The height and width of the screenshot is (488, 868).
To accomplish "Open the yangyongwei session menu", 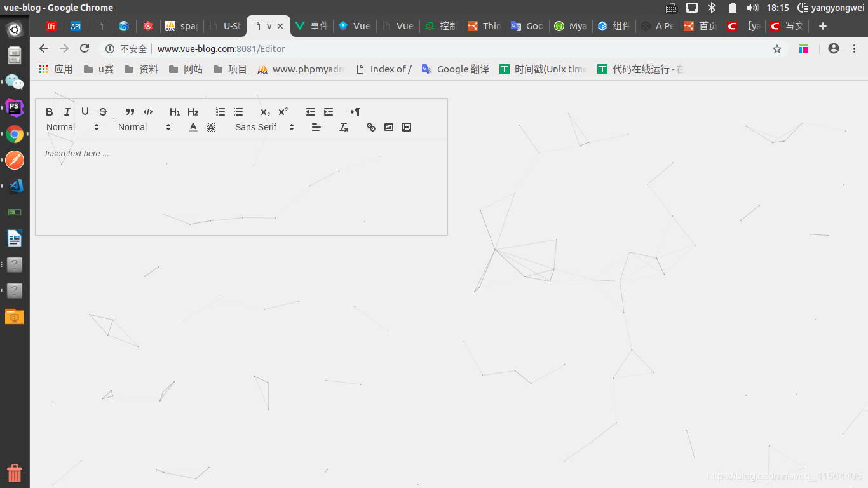I will pyautogui.click(x=831, y=8).
